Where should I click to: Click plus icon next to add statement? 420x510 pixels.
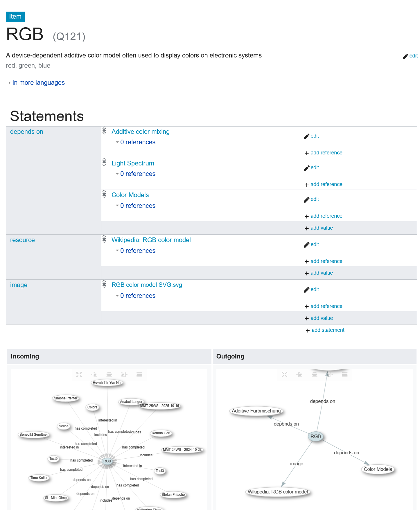click(308, 331)
